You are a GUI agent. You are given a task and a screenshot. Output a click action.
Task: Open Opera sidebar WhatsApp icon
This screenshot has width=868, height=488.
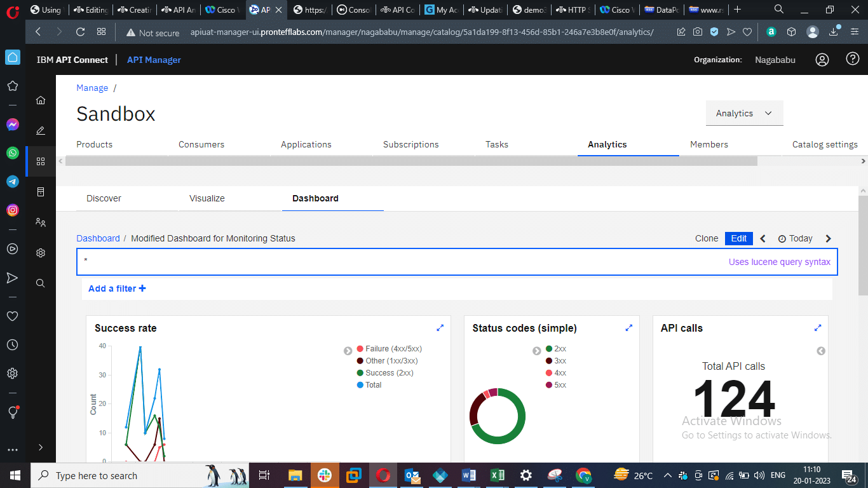13,153
